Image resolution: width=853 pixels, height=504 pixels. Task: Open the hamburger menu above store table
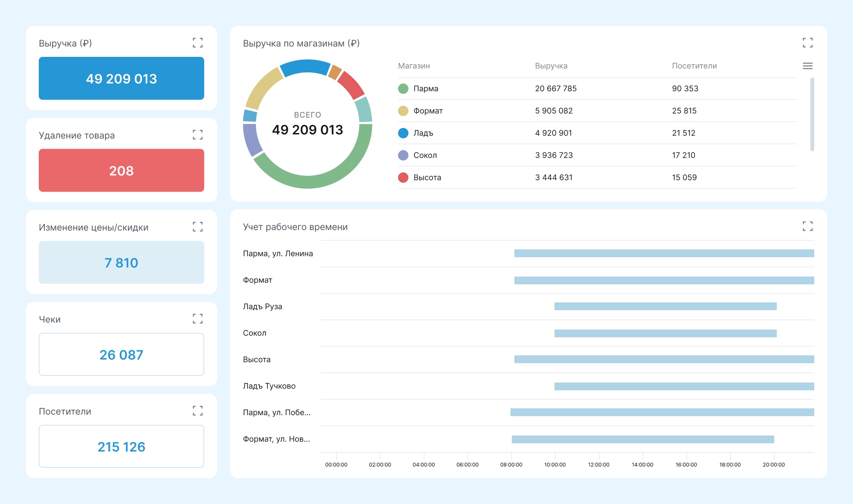808,66
